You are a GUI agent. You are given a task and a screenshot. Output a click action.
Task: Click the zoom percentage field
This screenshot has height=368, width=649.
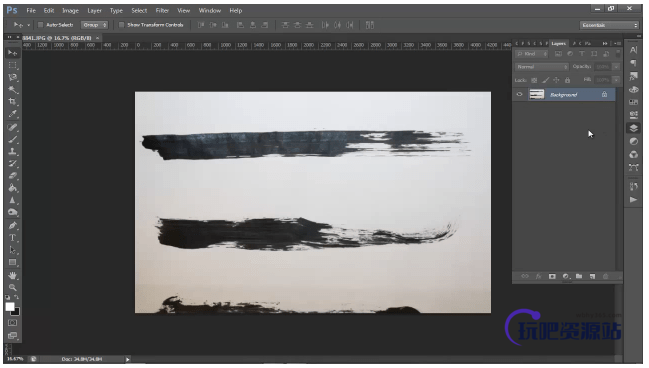click(x=15, y=359)
